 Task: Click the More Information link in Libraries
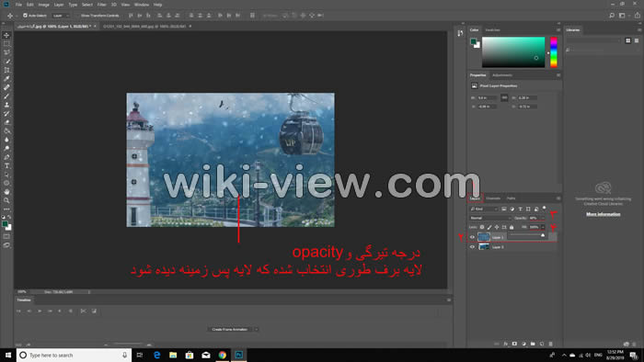(x=603, y=214)
